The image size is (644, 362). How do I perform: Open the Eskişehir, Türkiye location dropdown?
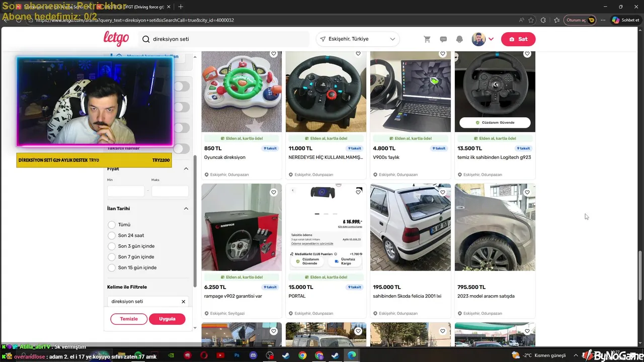pos(358,39)
